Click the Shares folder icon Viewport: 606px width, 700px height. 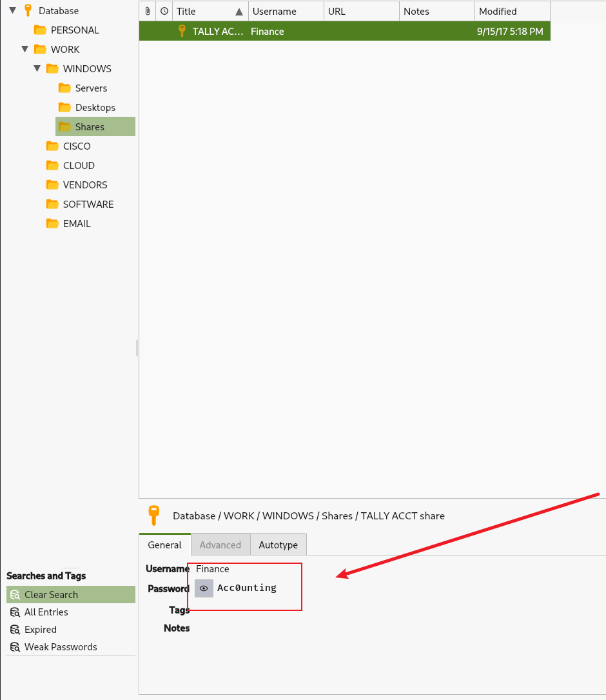64,127
